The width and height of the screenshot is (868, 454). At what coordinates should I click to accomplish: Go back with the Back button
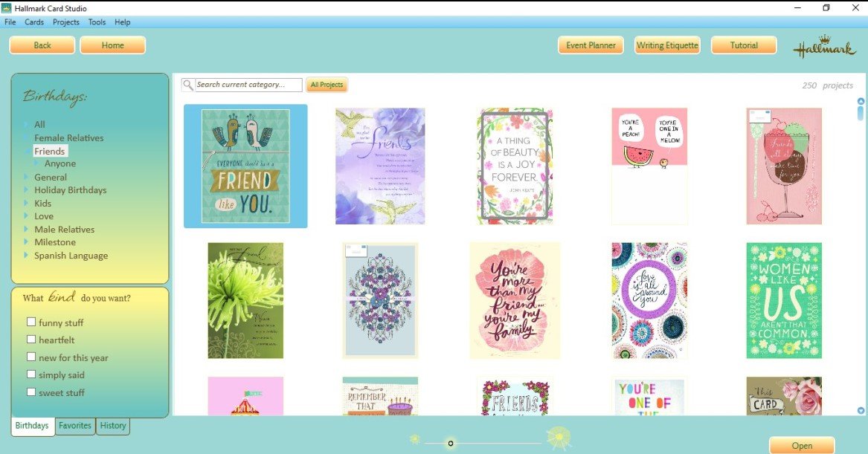(x=42, y=45)
